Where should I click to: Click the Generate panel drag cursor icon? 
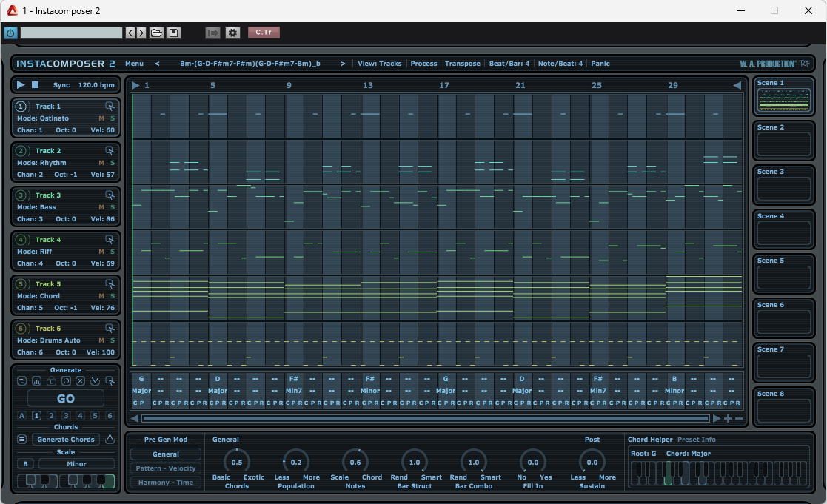click(110, 380)
